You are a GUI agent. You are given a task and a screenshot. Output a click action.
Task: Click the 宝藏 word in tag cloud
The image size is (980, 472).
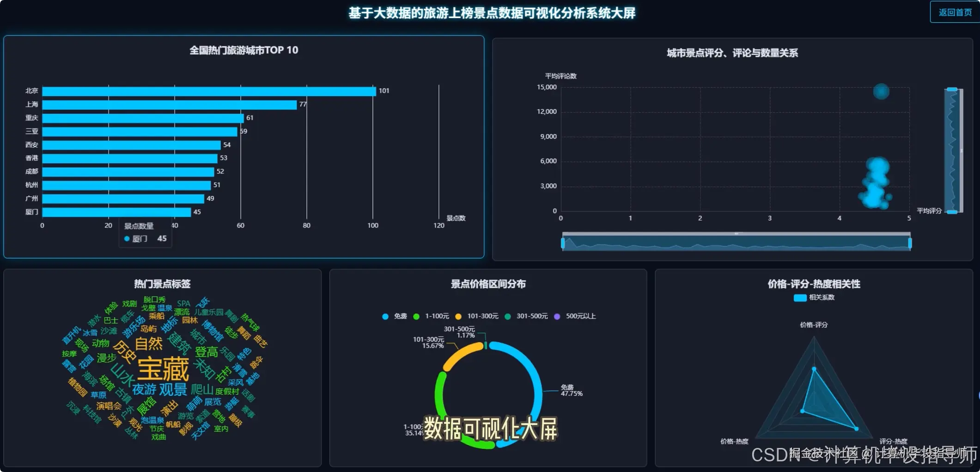pos(163,369)
